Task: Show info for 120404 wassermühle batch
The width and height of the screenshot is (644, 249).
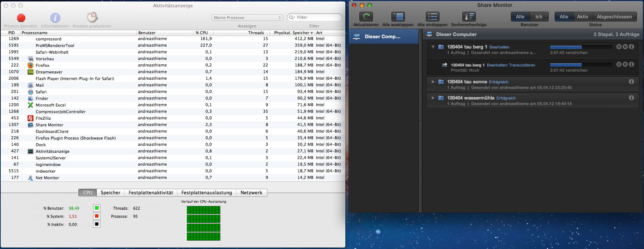Action: pos(631,98)
